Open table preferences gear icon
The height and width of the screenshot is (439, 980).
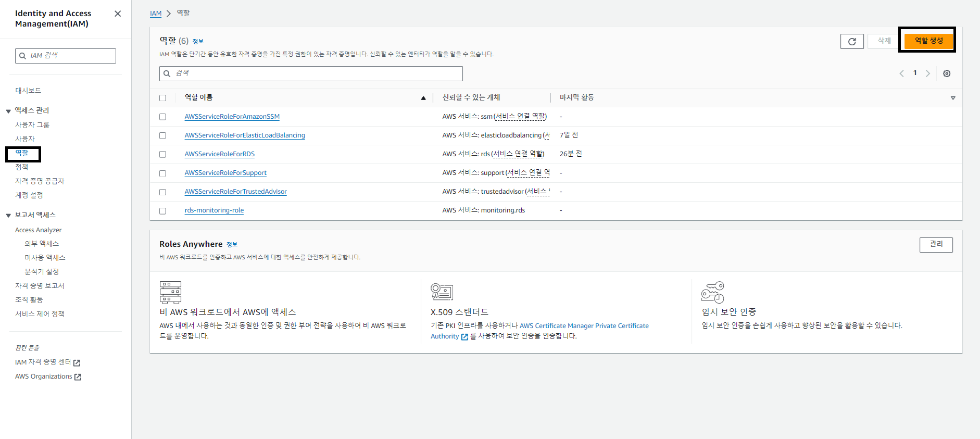tap(947, 73)
